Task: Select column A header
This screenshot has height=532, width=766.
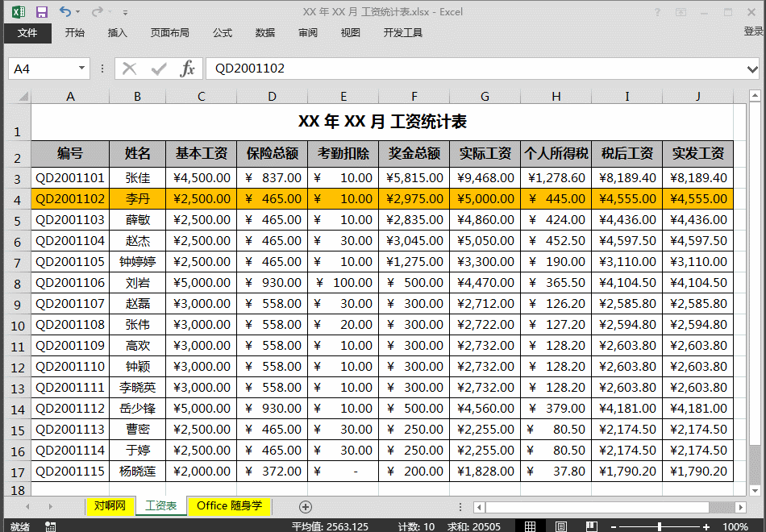Action: [70, 97]
